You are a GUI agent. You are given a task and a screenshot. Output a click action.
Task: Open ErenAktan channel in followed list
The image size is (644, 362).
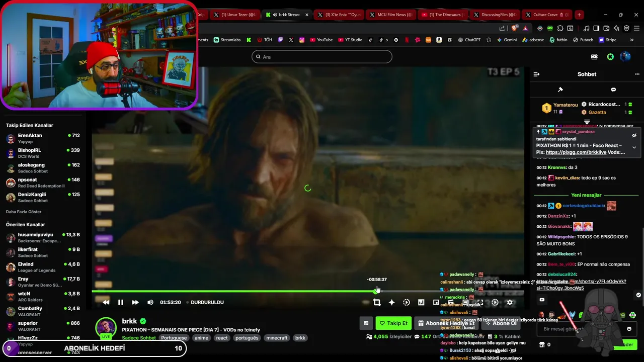[x=43, y=138]
